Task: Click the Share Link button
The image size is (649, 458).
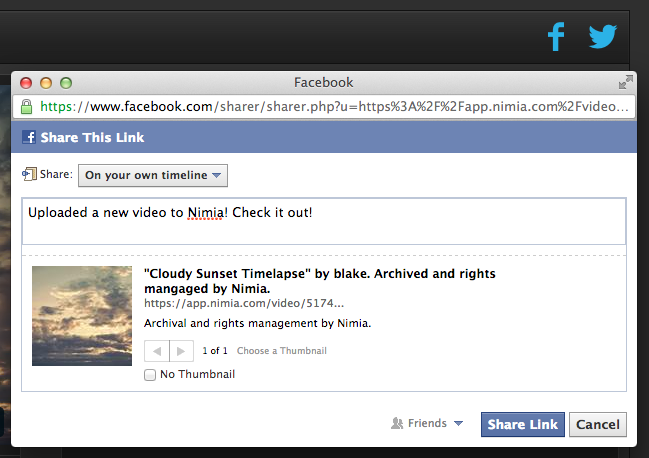Action: click(x=523, y=424)
